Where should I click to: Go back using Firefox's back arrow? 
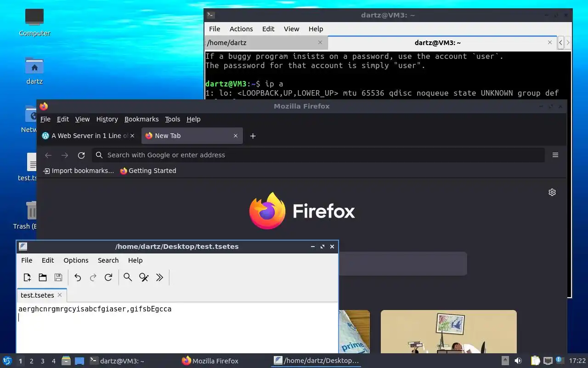coord(48,155)
